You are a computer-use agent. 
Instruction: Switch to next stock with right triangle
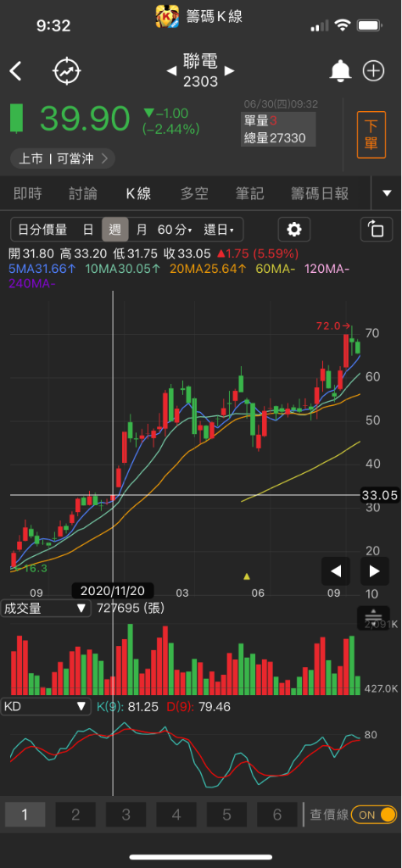click(x=229, y=71)
